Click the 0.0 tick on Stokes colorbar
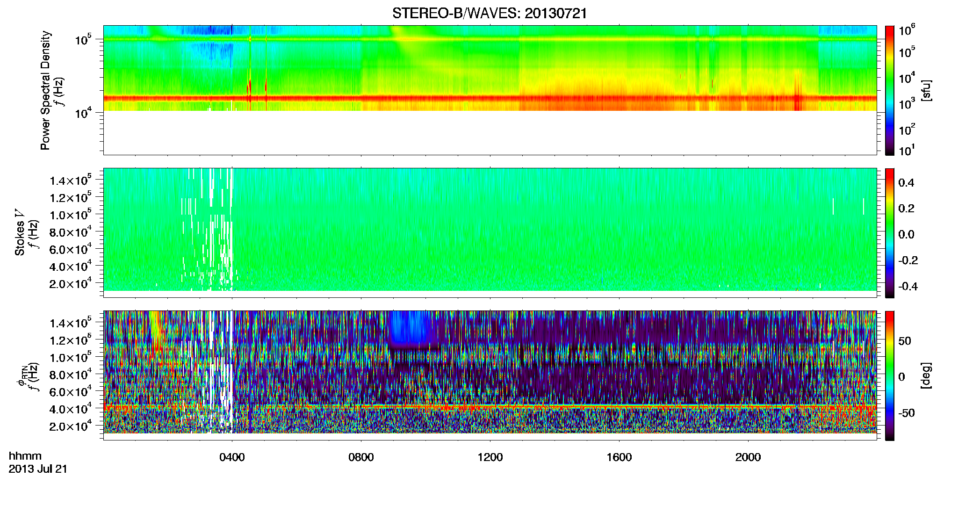980x505 pixels. [x=906, y=235]
